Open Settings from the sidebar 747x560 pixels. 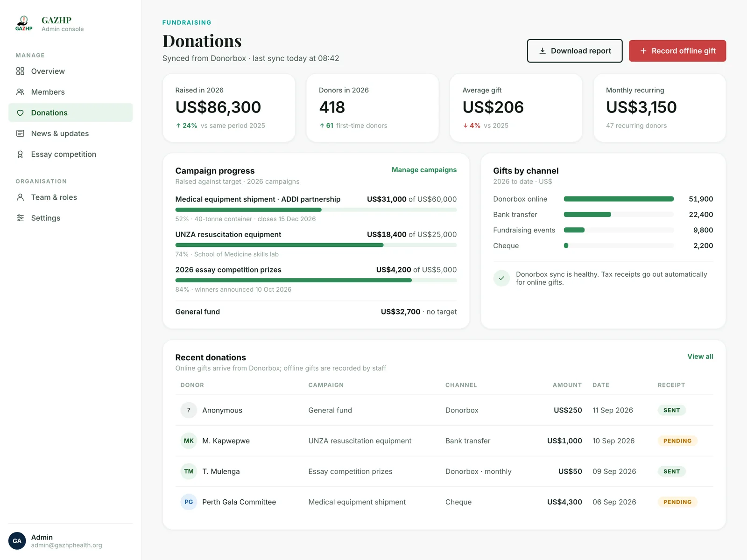click(70, 218)
